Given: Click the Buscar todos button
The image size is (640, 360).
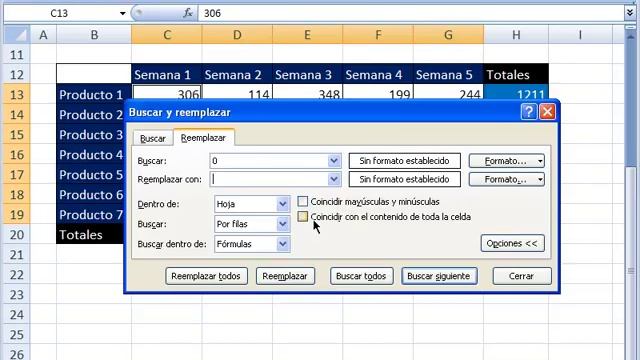Looking at the screenshot, I should [361, 276].
